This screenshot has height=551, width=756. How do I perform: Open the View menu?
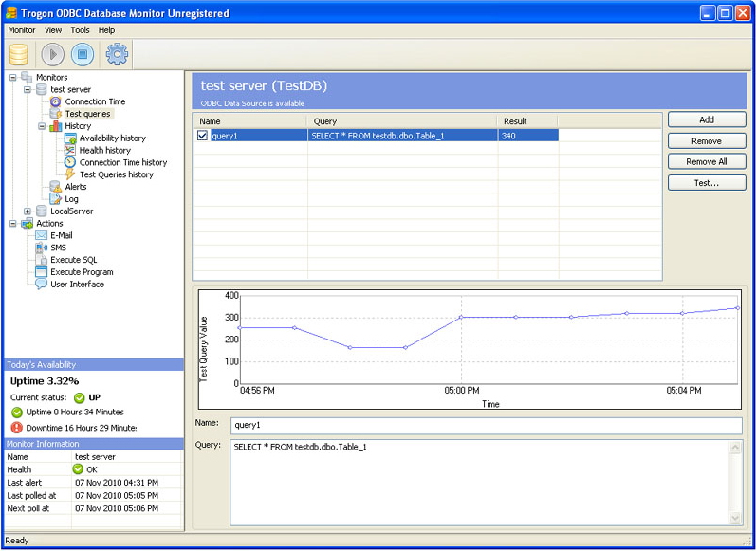(53, 30)
